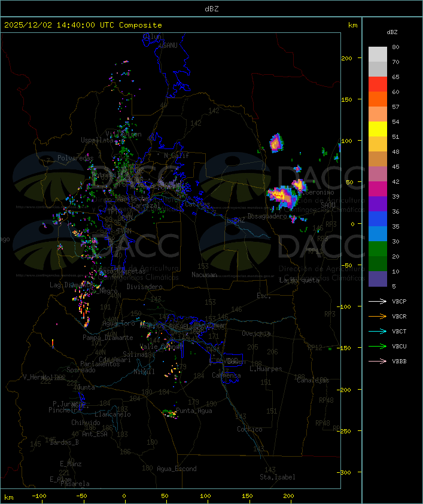
Task: Click the green VBCU arrow icon
Action: 378,347
